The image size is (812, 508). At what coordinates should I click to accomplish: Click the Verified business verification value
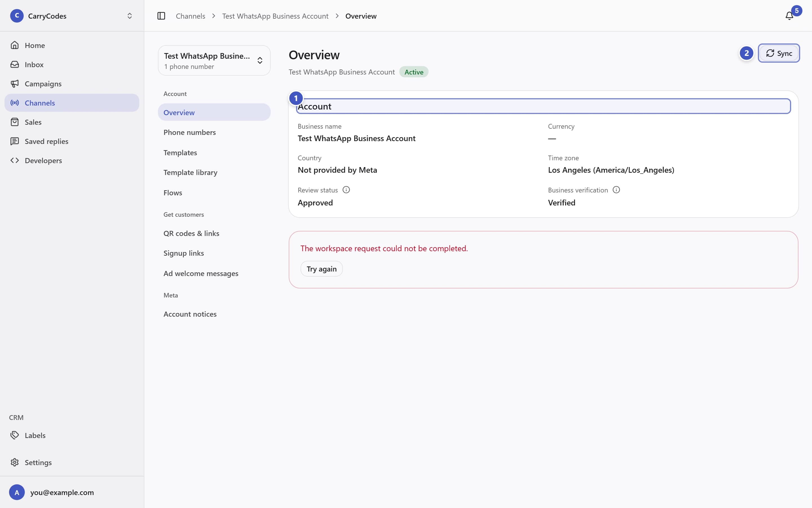click(561, 203)
